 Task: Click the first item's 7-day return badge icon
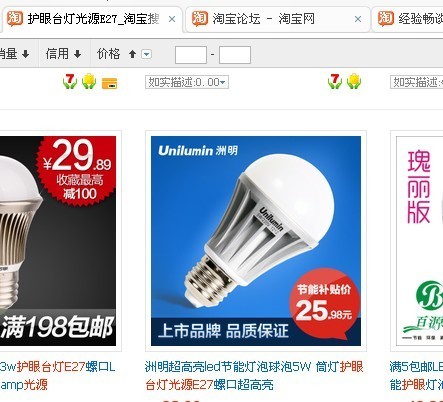point(70,81)
